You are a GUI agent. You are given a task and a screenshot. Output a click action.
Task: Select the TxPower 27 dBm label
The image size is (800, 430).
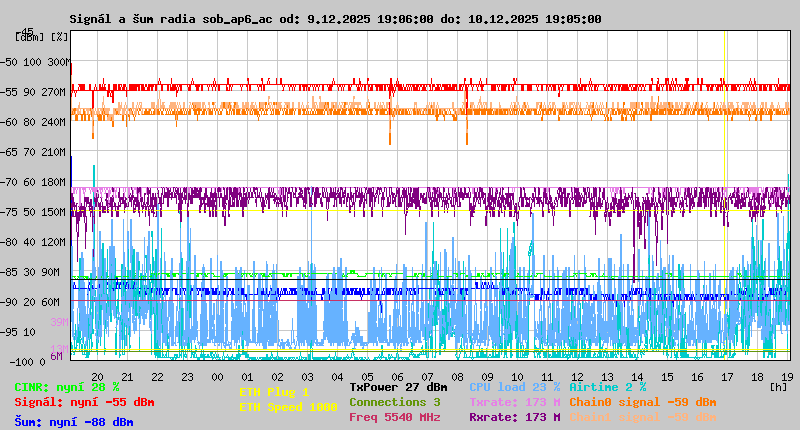pos(398,387)
